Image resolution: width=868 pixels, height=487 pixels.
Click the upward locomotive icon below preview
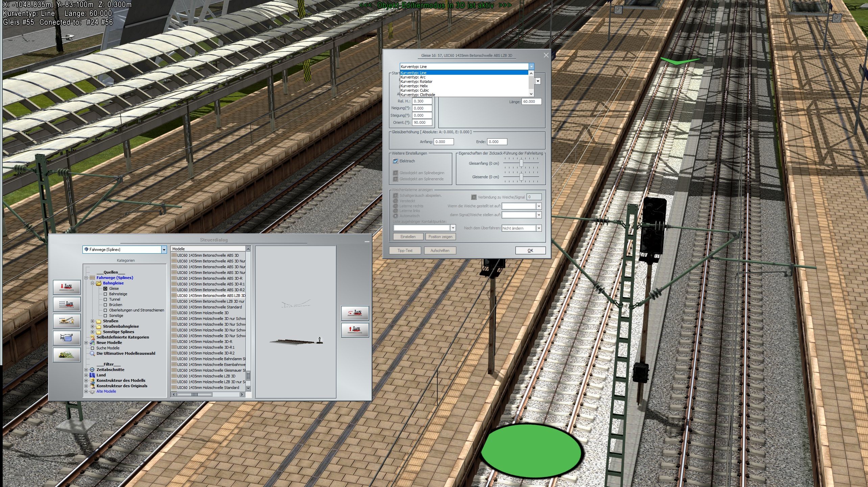[x=355, y=330]
